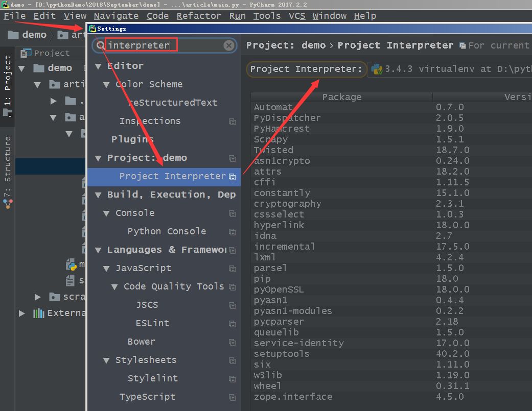Image resolution: width=532 pixels, height=411 pixels.
Task: Click project-level icon beside Project: demo
Action: tap(232, 158)
